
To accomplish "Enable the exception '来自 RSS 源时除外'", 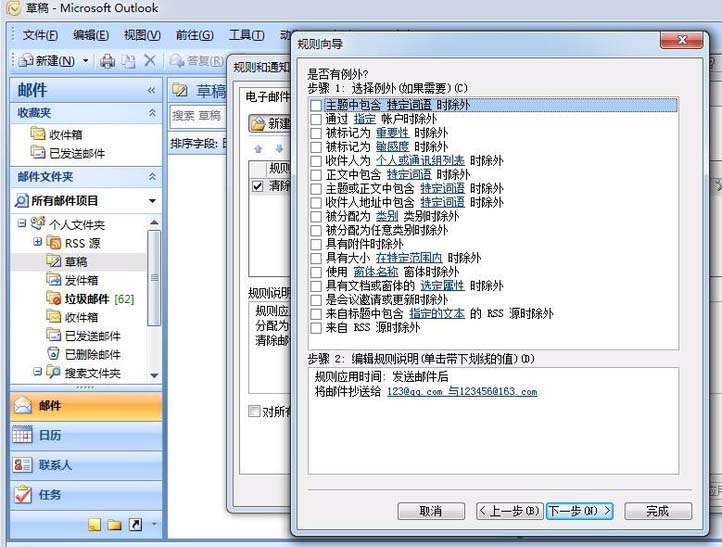I will tap(316, 328).
